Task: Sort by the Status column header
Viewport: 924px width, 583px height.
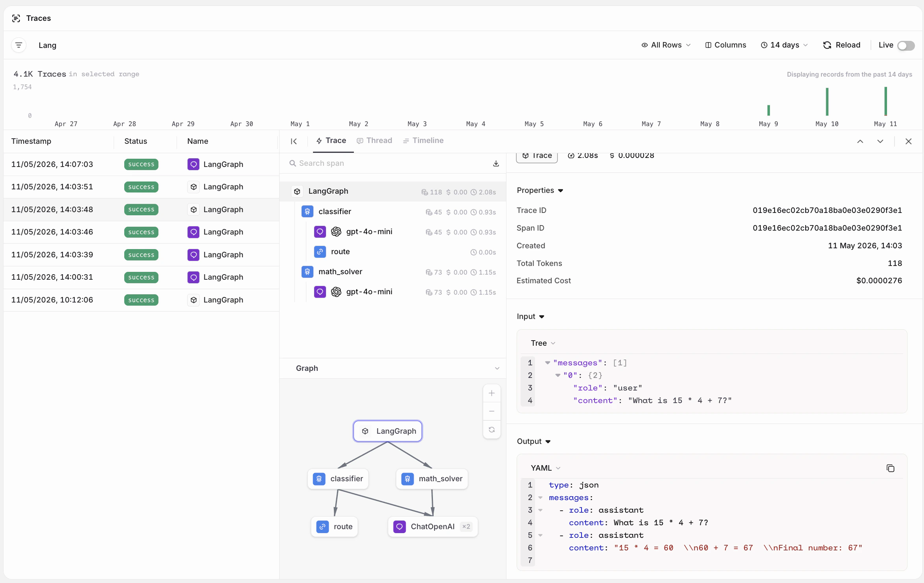Action: tap(136, 141)
